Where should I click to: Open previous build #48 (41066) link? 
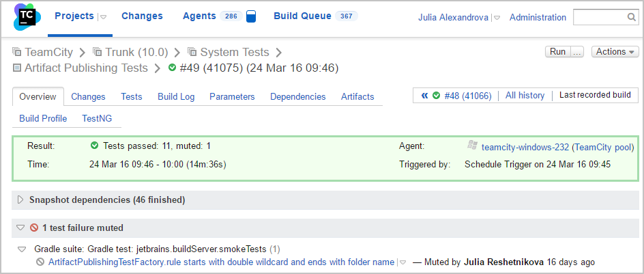[x=468, y=96]
